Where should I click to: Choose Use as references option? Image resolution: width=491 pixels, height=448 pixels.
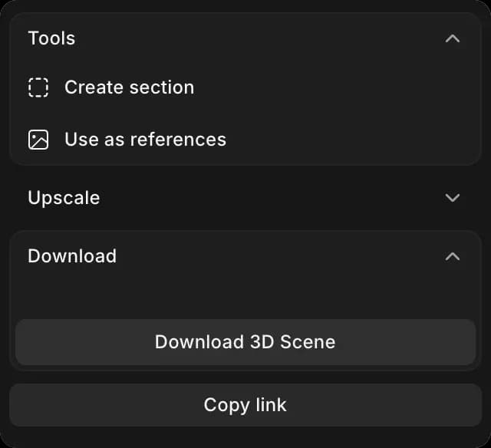pyautogui.click(x=245, y=140)
